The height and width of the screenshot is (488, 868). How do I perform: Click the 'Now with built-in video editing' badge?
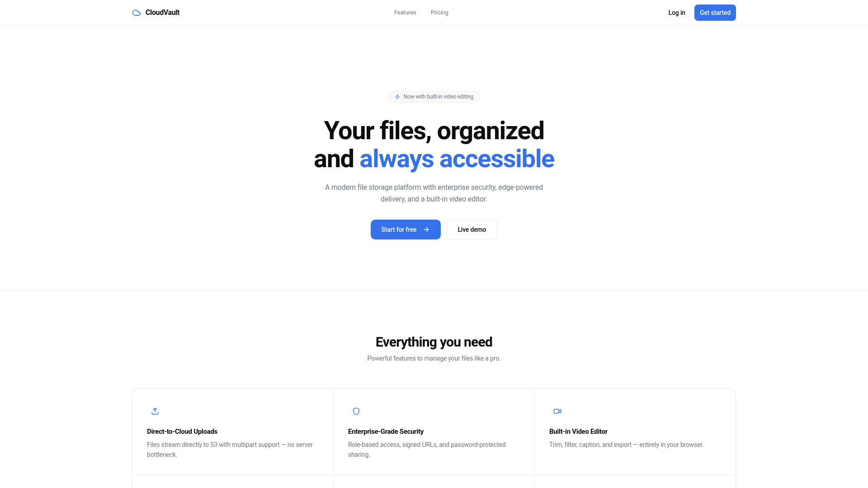pyautogui.click(x=434, y=97)
